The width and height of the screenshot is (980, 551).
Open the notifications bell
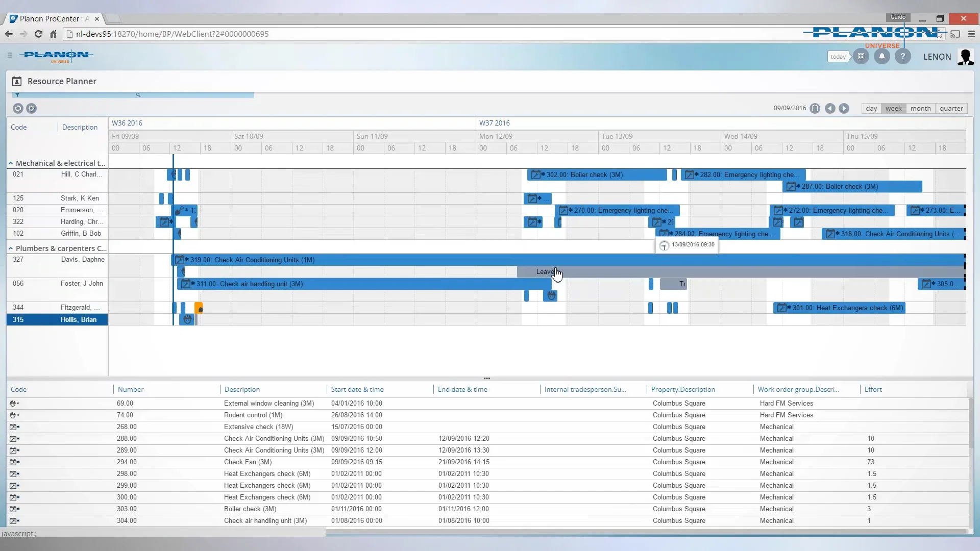(x=881, y=57)
